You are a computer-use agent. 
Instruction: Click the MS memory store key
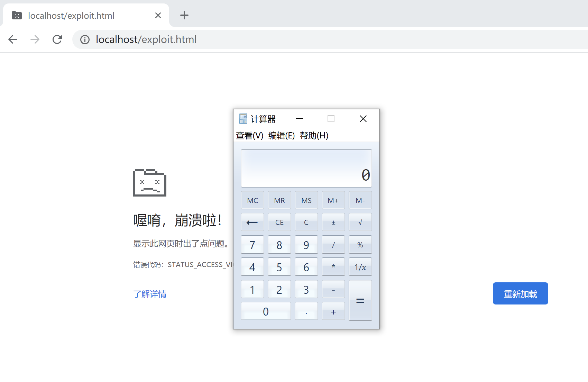coord(306,200)
